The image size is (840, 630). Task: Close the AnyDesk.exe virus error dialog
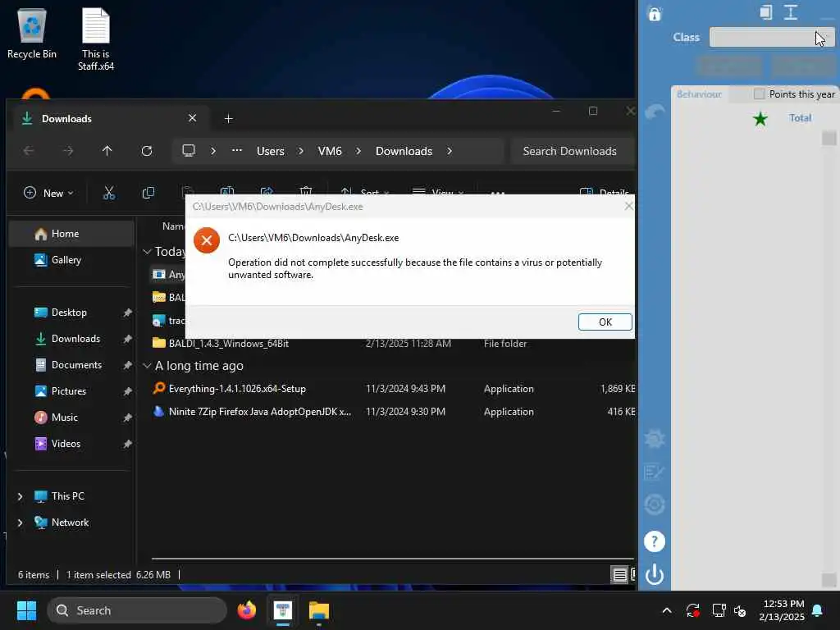(628, 206)
